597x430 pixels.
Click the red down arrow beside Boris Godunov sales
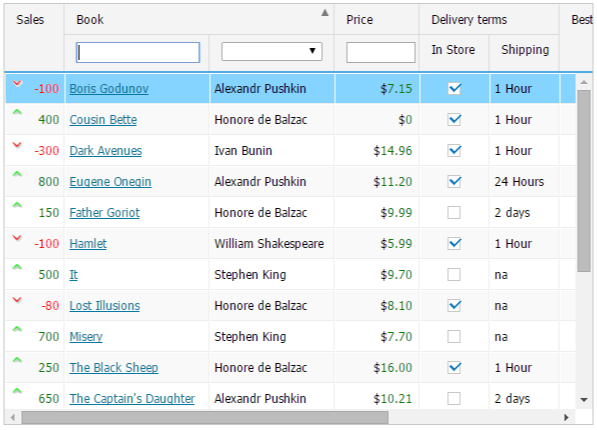(17, 83)
